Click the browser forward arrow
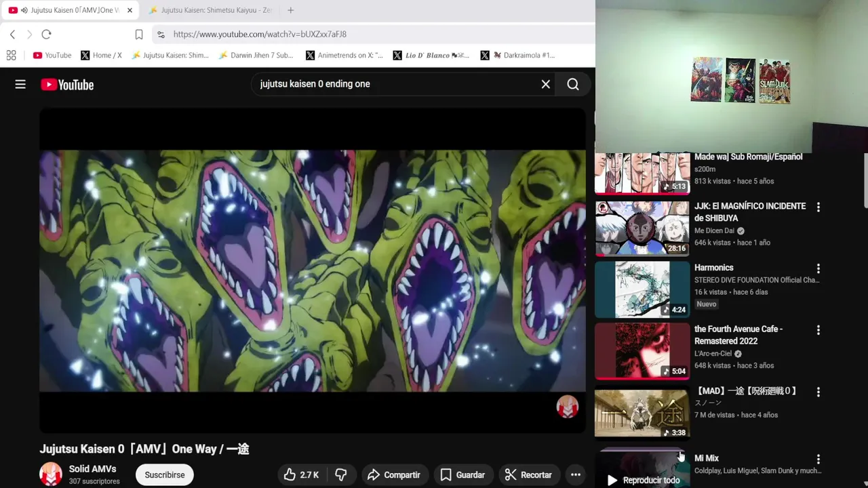 click(x=29, y=34)
